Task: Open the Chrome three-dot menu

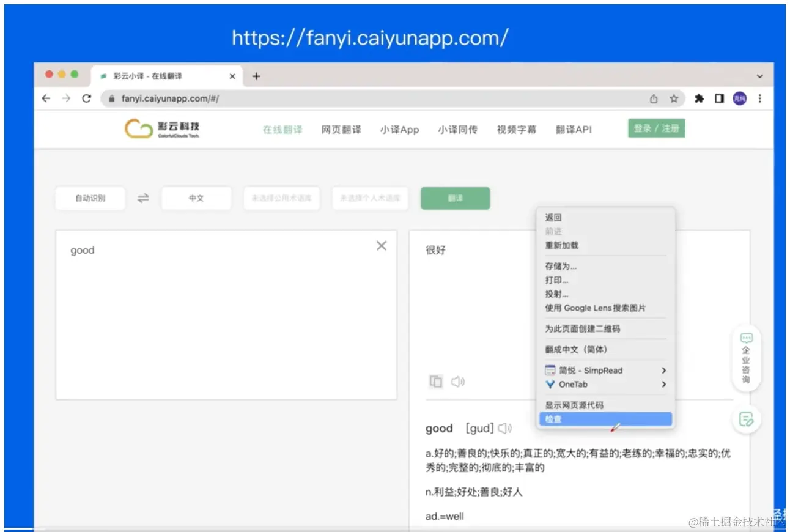Action: (760, 98)
